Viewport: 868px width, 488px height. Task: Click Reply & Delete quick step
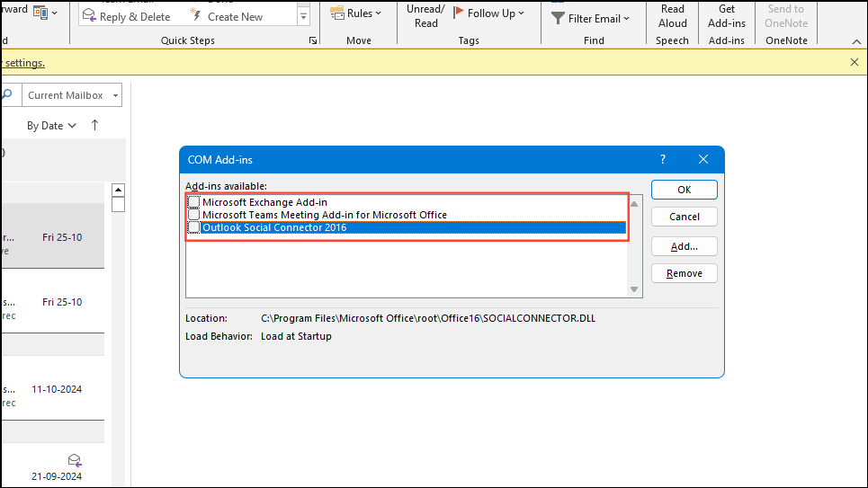(127, 16)
